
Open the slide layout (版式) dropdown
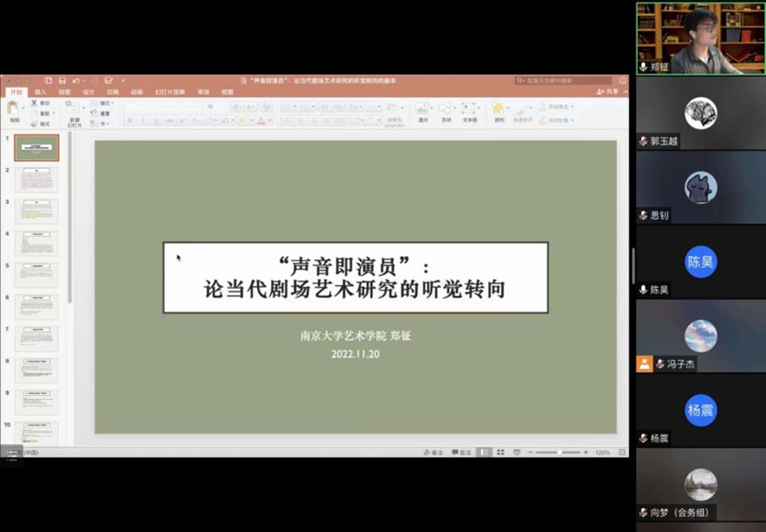click(x=100, y=103)
